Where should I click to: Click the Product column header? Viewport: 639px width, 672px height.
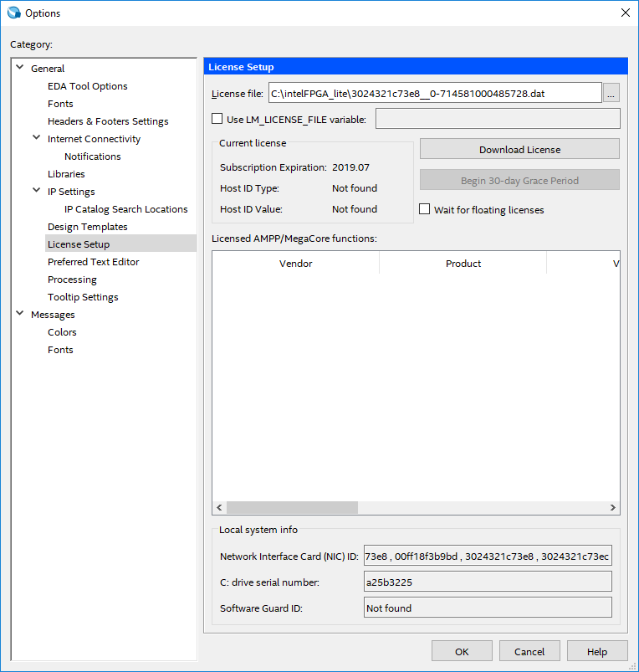tap(463, 263)
